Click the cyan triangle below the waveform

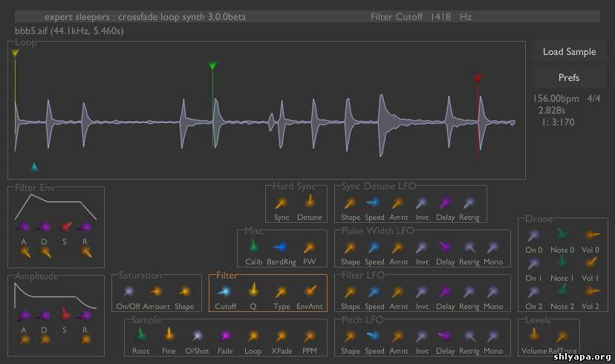click(x=34, y=166)
